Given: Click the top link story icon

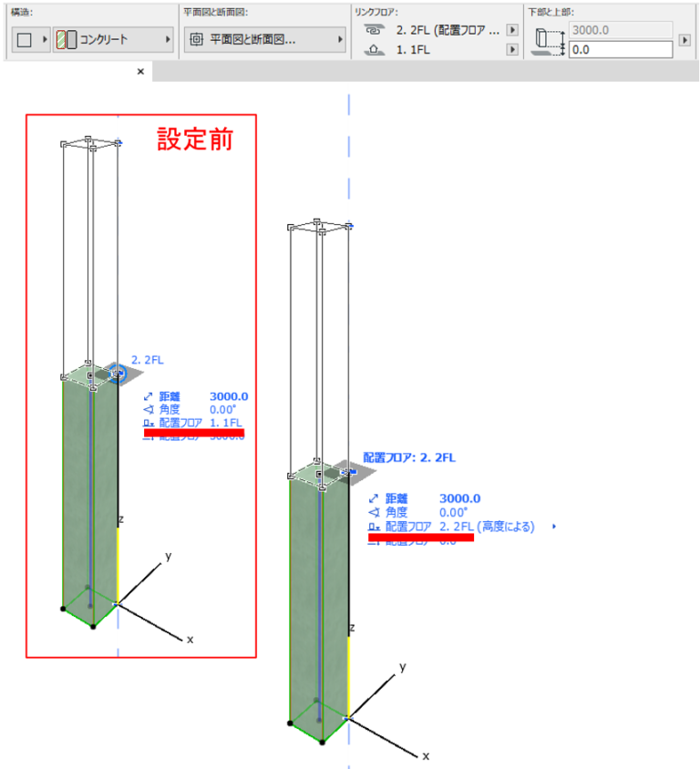Looking at the screenshot, I should point(374,30).
